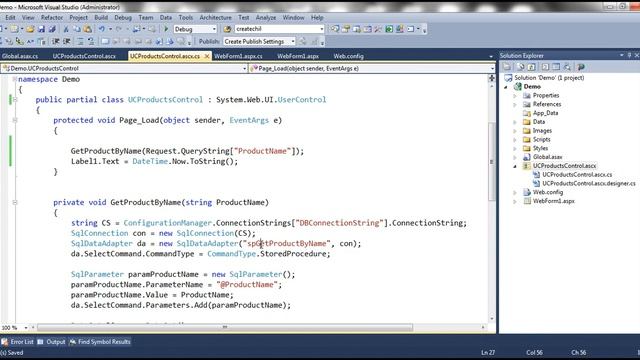Open the Error List panel

[x=18, y=342]
